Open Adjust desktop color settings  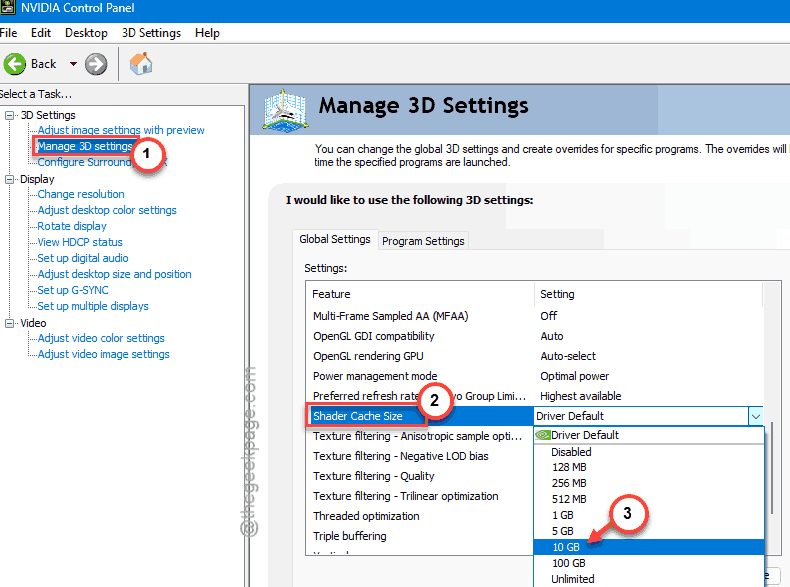(107, 210)
